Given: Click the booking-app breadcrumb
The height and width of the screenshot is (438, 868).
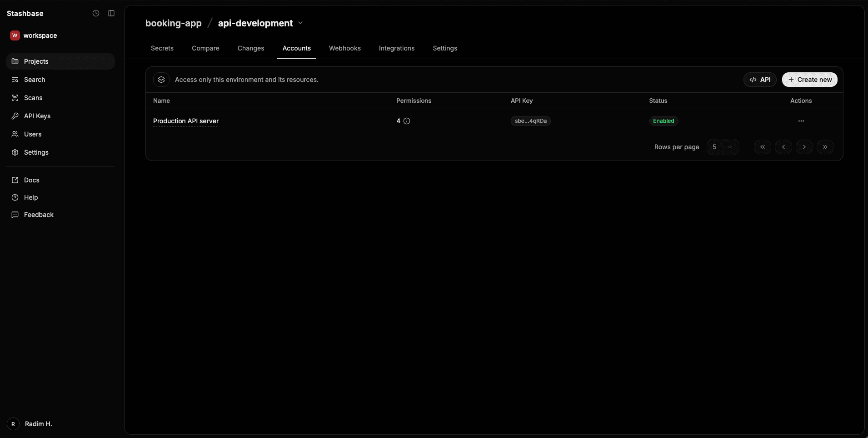Looking at the screenshot, I should click(x=173, y=23).
